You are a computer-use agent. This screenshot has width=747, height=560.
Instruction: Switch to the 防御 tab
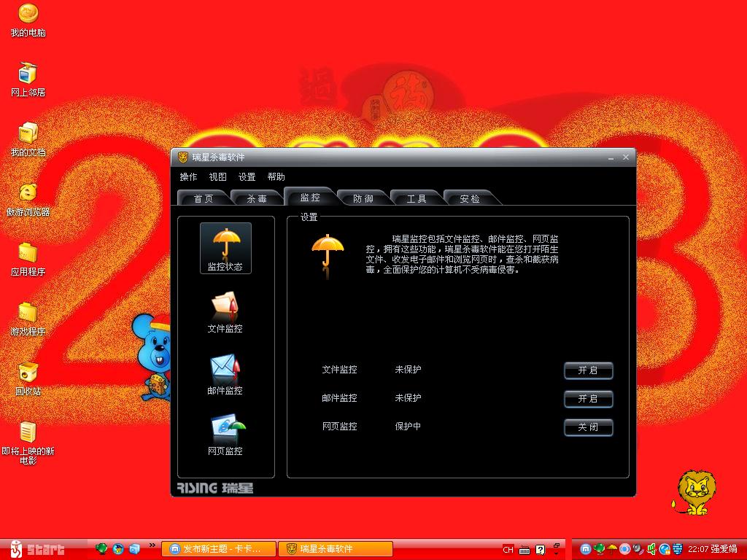[363, 198]
